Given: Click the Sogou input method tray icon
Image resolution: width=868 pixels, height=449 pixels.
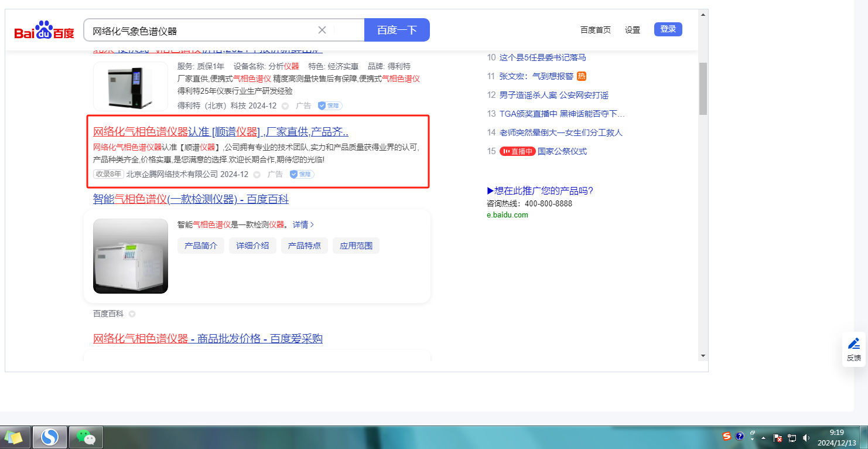Looking at the screenshot, I should (727, 437).
